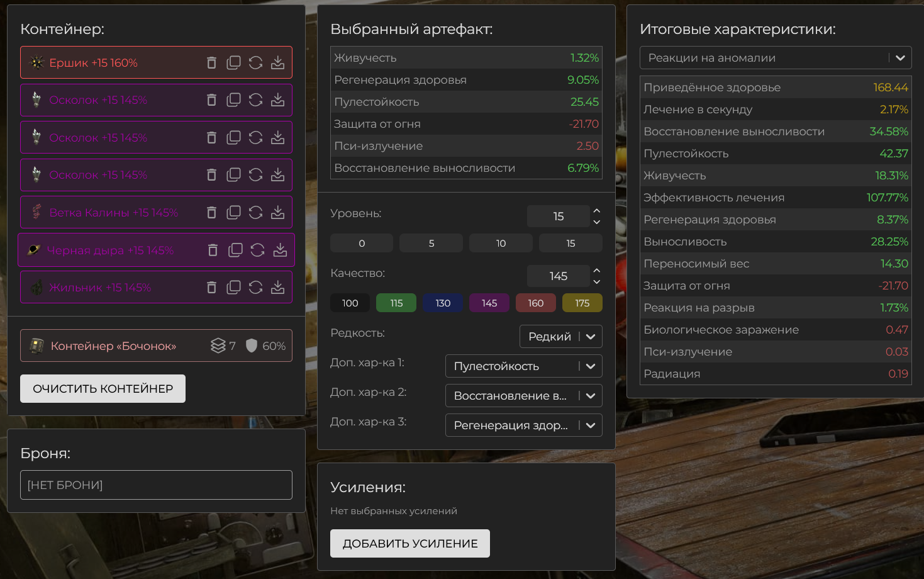Image resolution: width=924 pixels, height=579 pixels.
Task: Choose the green 115 quality swatch
Action: coord(396,303)
